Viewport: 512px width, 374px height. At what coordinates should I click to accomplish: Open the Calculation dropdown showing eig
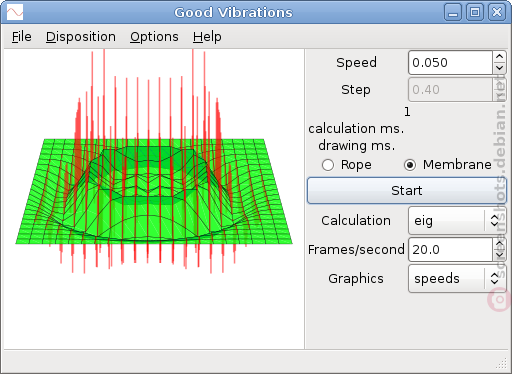(457, 221)
